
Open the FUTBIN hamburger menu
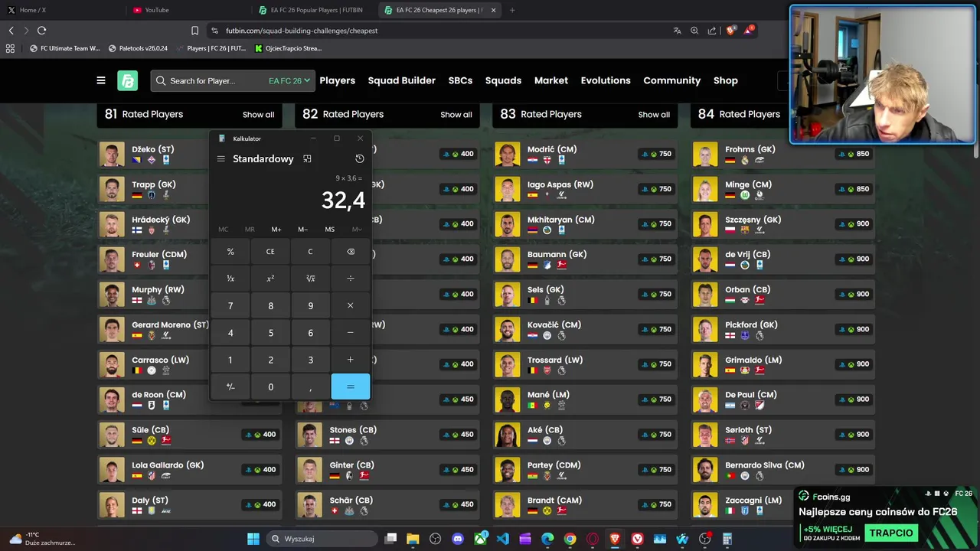tap(100, 80)
